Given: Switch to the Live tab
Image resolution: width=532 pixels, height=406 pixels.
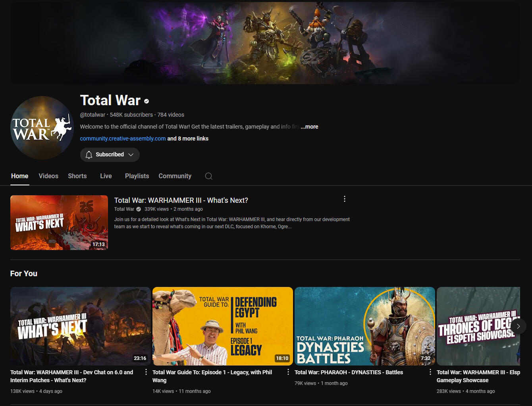Looking at the screenshot, I should 106,176.
